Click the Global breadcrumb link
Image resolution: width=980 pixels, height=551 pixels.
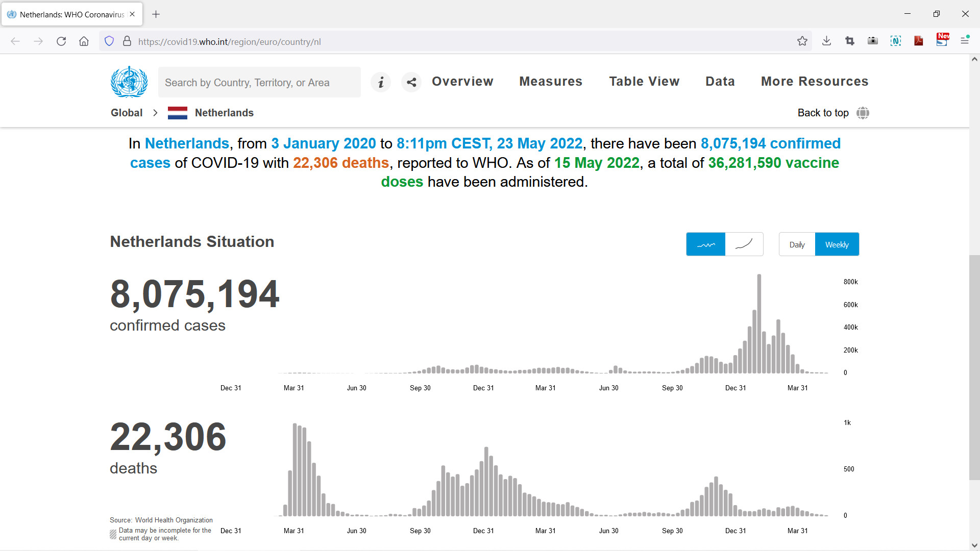(x=127, y=113)
